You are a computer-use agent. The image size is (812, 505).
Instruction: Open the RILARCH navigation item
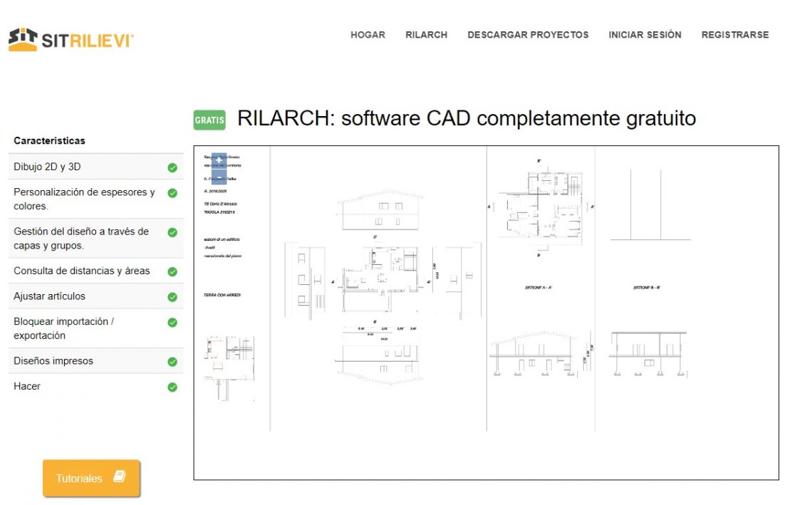[426, 35]
